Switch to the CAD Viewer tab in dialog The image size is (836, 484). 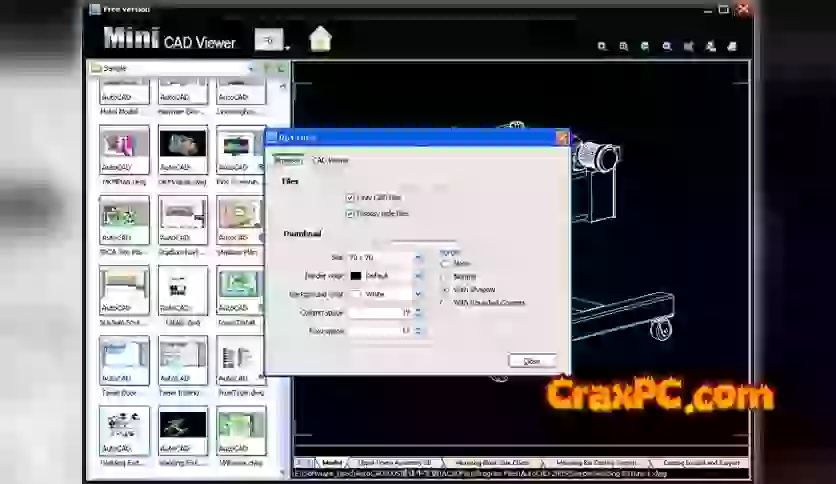[330, 160]
